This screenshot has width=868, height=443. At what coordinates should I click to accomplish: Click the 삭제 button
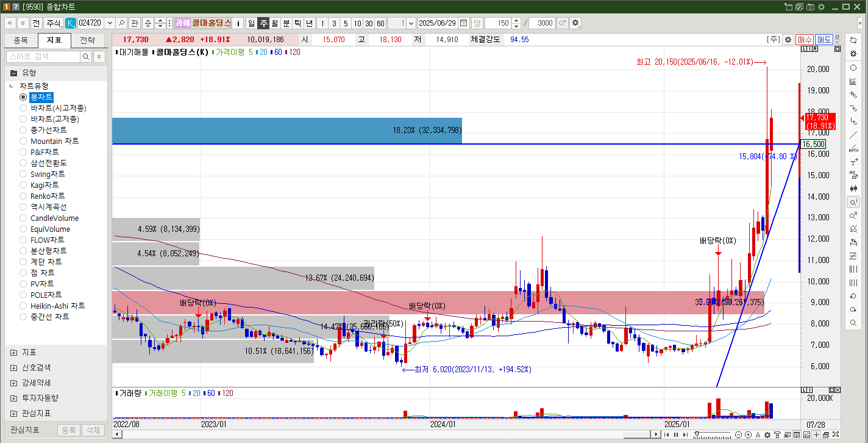pyautogui.click(x=93, y=430)
